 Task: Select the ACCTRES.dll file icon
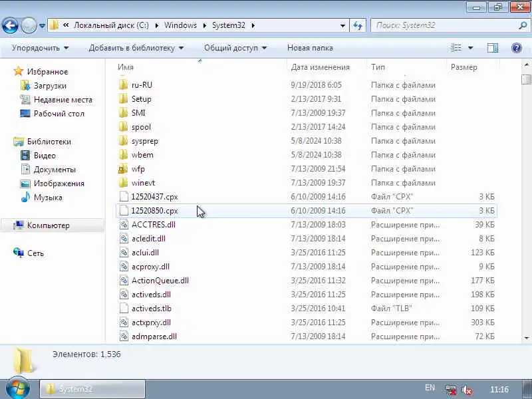[124, 225]
